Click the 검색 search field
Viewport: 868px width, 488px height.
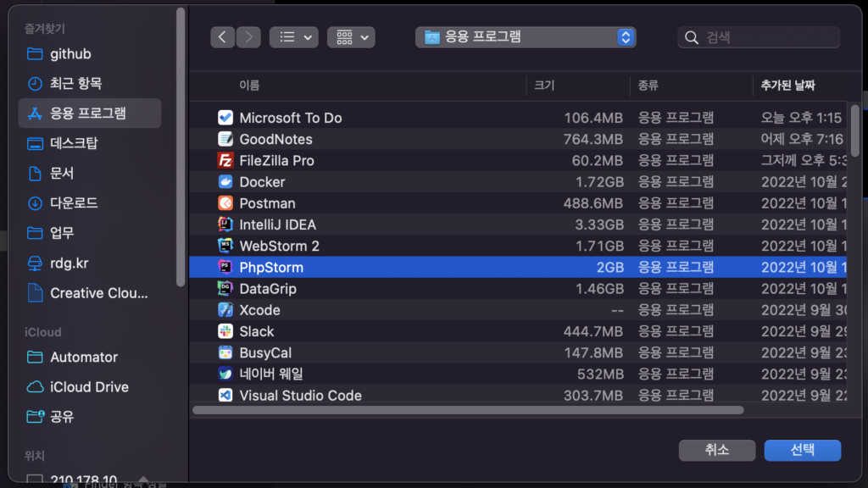click(759, 37)
